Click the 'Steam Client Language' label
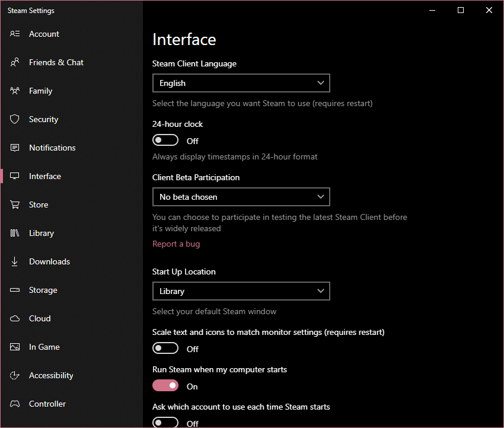The height and width of the screenshot is (428, 504). click(194, 63)
